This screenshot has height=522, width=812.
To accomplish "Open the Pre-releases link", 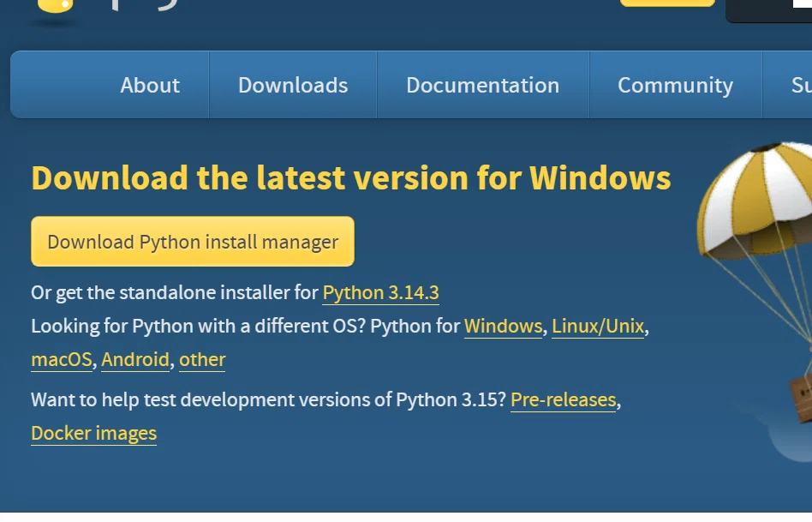I will pos(564,400).
